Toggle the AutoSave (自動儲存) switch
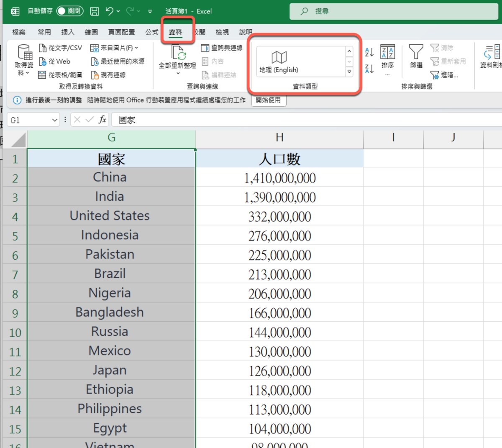The width and height of the screenshot is (502, 448). 69,11
